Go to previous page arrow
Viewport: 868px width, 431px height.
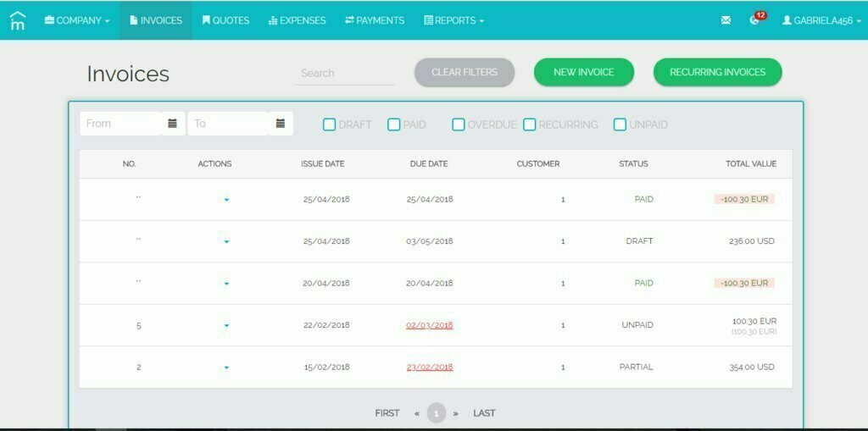[x=417, y=413]
